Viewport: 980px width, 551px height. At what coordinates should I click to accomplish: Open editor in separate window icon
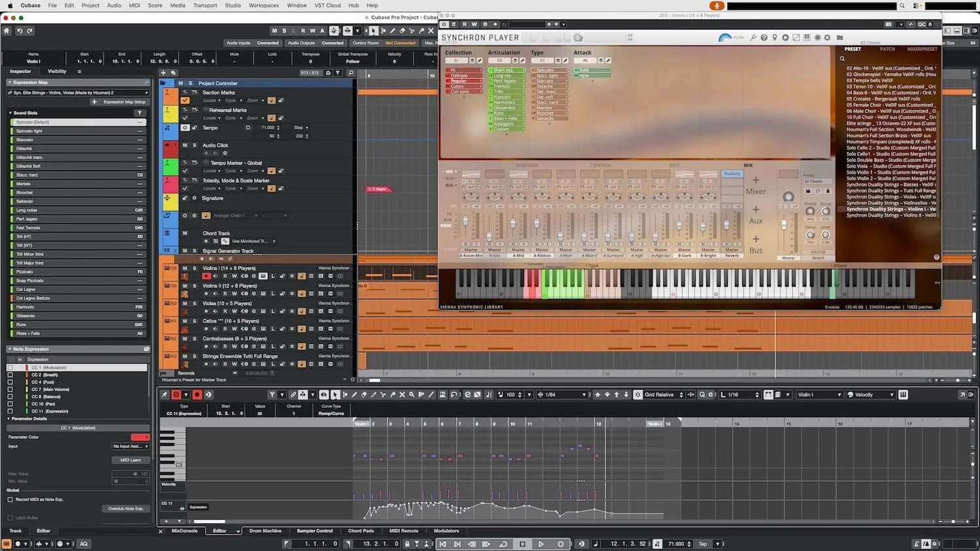(962, 394)
